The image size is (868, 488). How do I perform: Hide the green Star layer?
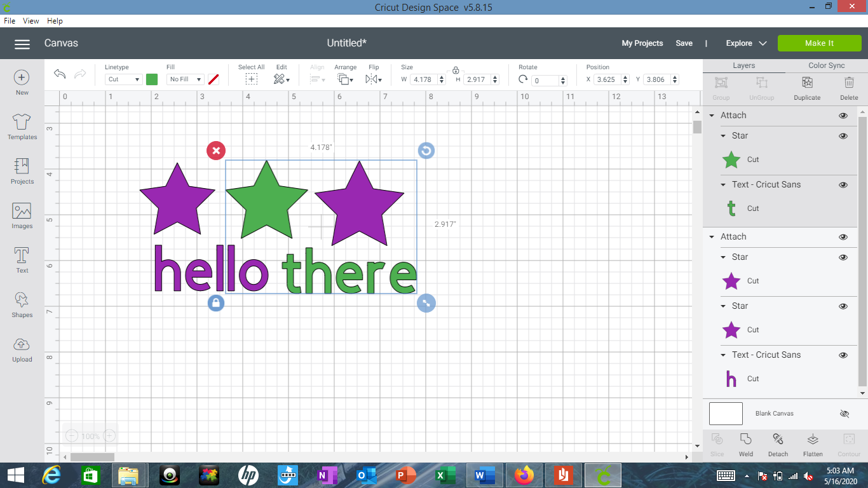point(843,135)
